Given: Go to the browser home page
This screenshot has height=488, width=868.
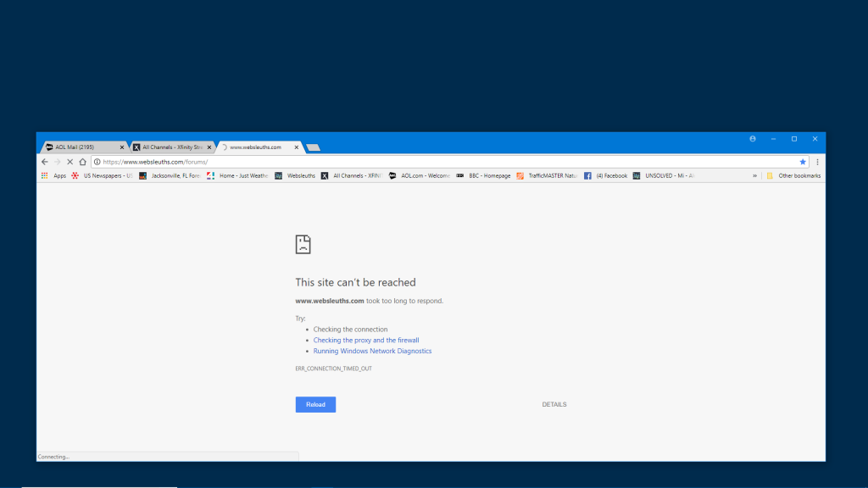Looking at the screenshot, I should (x=82, y=162).
